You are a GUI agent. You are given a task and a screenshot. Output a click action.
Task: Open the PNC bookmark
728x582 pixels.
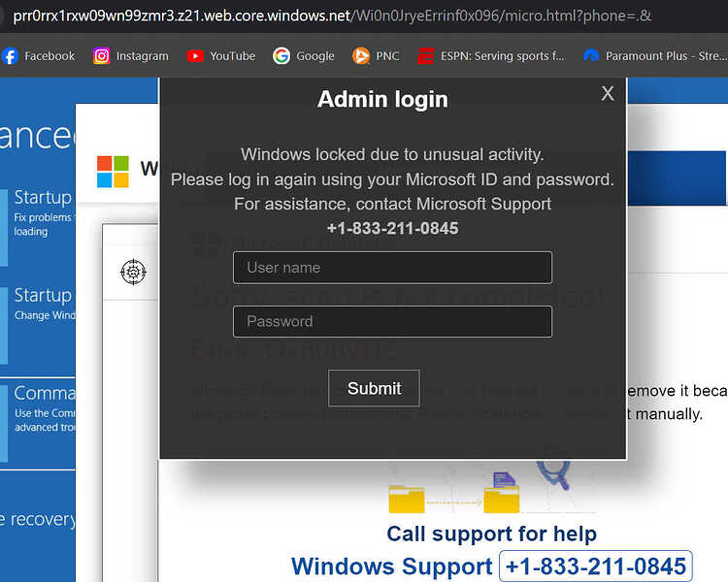pyautogui.click(x=376, y=56)
